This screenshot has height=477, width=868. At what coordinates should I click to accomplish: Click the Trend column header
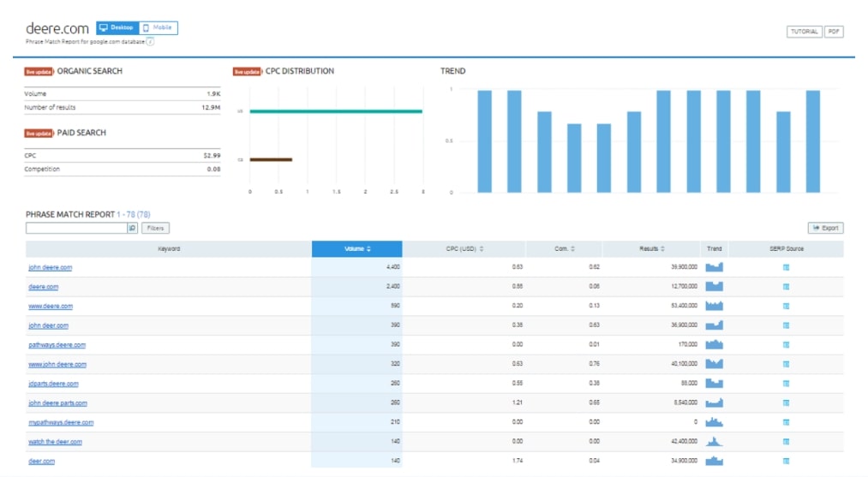click(x=714, y=249)
